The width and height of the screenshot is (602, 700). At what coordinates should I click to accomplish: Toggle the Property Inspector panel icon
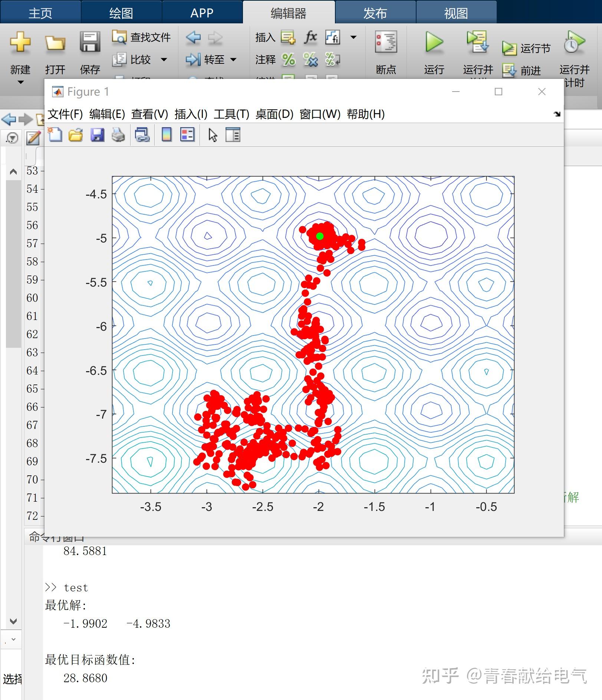233,135
